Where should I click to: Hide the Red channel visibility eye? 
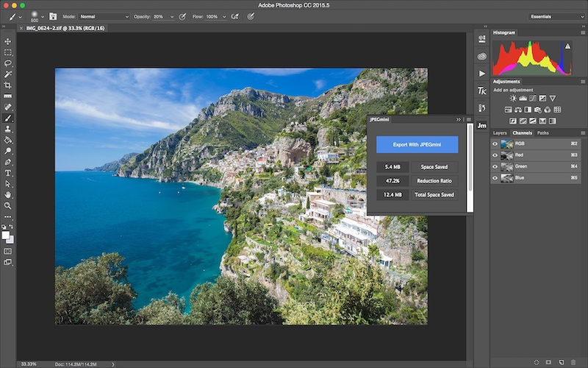click(x=495, y=155)
